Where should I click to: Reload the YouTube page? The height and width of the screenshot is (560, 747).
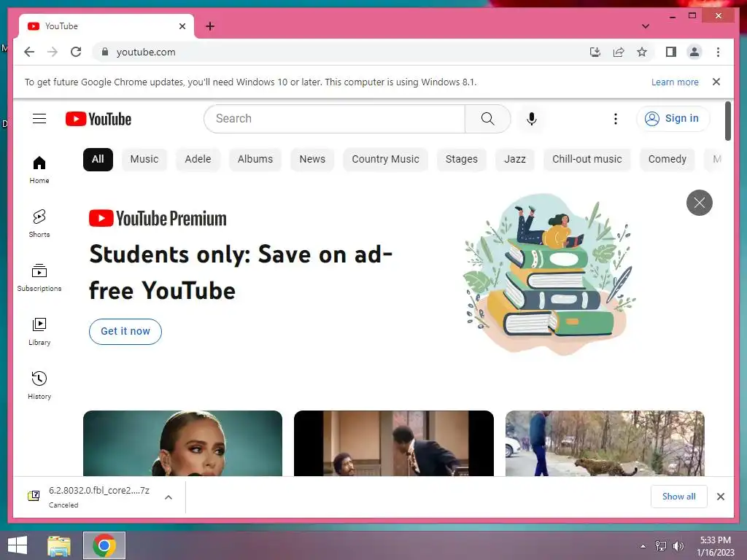pos(76,52)
